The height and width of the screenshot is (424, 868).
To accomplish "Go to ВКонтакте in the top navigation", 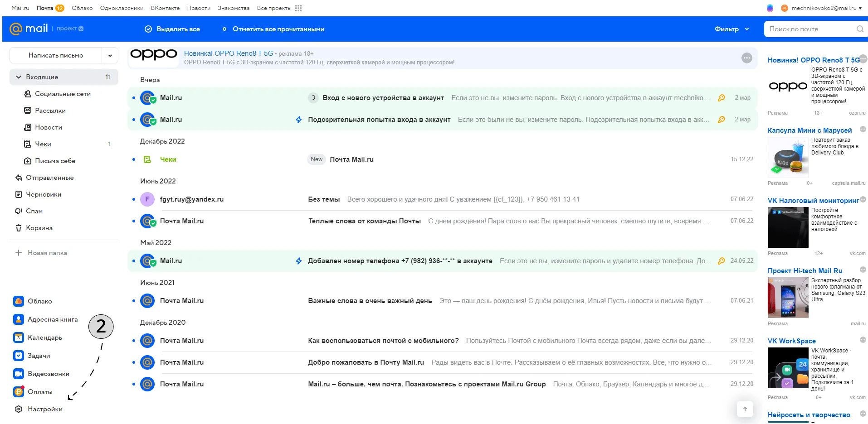I will [165, 8].
